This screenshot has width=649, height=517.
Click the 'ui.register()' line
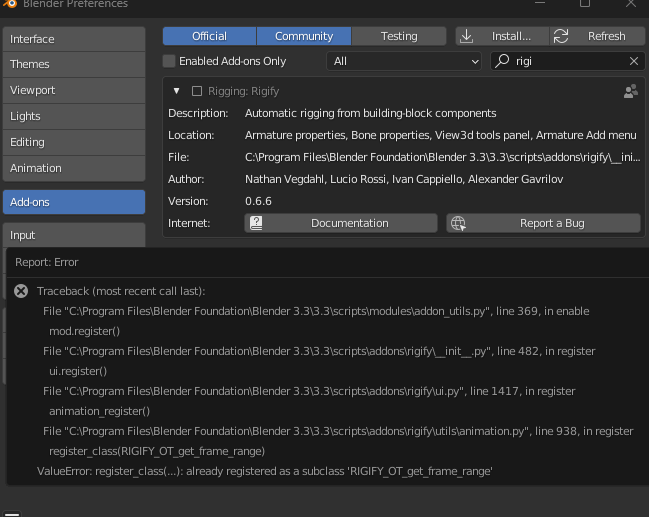[x=78, y=371]
